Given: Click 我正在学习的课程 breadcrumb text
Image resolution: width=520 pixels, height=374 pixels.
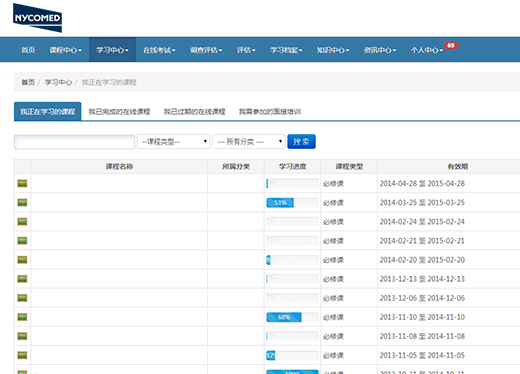Looking at the screenshot, I should click(109, 82).
